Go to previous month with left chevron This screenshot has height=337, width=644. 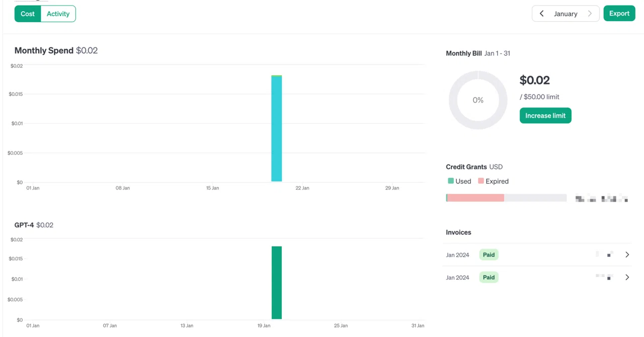pos(541,14)
